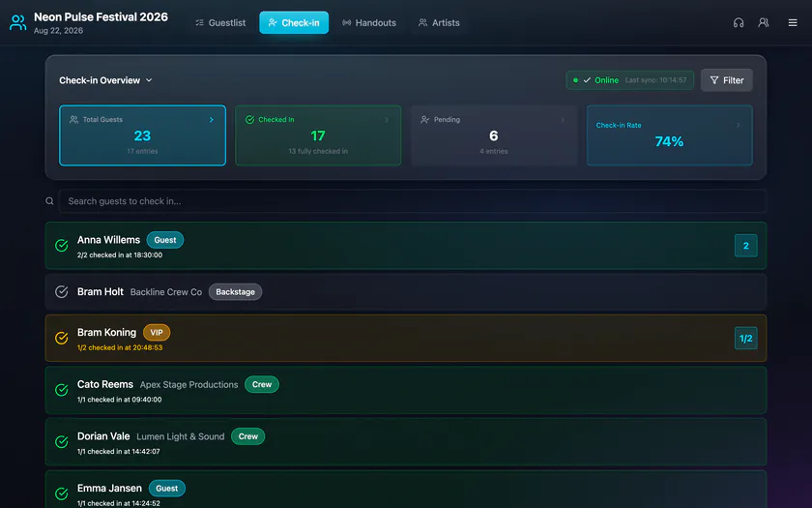Click the name Emma Jansen
Screen dimensions: 812x508
[109, 489]
